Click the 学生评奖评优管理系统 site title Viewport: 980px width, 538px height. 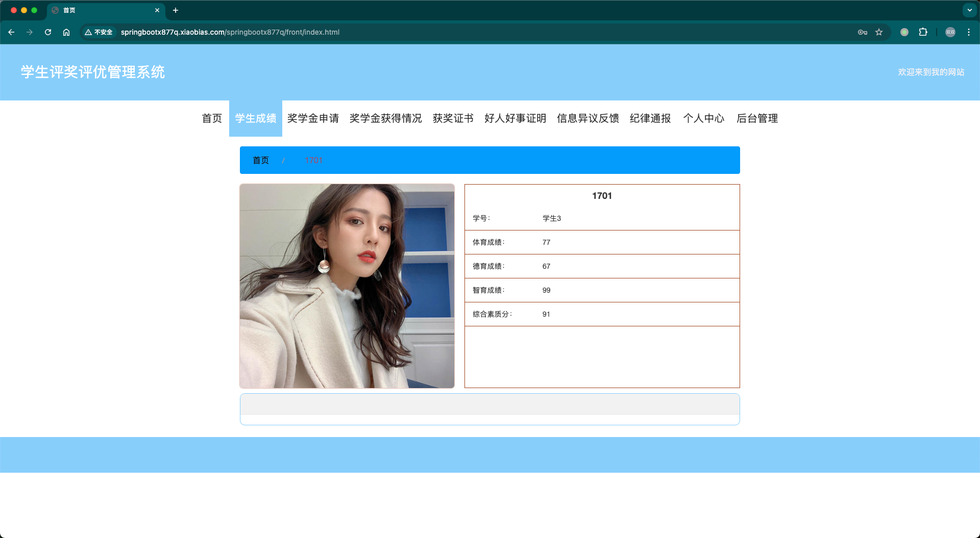[93, 72]
